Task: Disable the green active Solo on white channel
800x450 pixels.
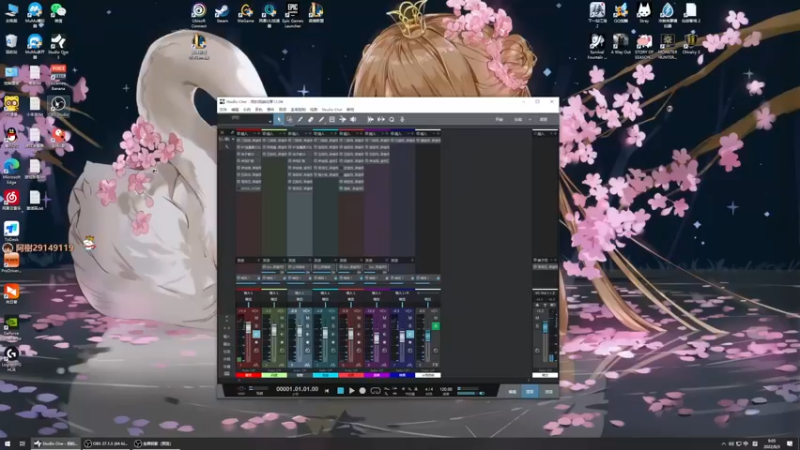Action: 436,326
